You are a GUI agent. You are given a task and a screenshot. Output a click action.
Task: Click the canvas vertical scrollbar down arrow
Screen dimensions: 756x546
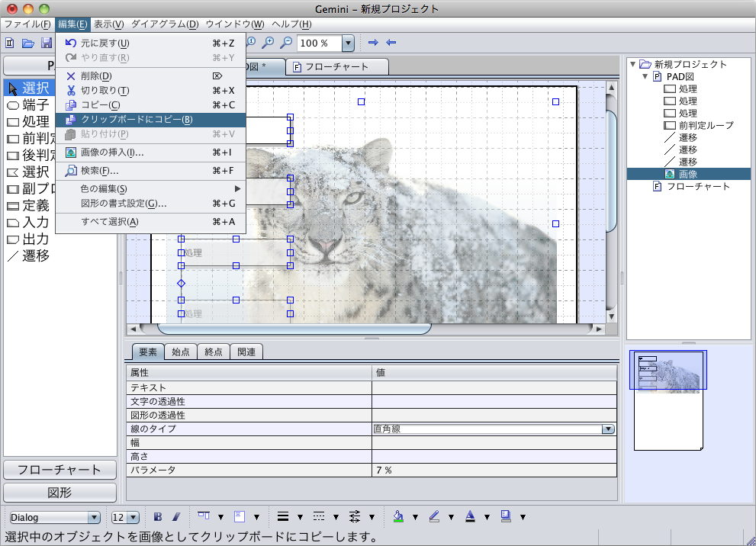[x=611, y=316]
